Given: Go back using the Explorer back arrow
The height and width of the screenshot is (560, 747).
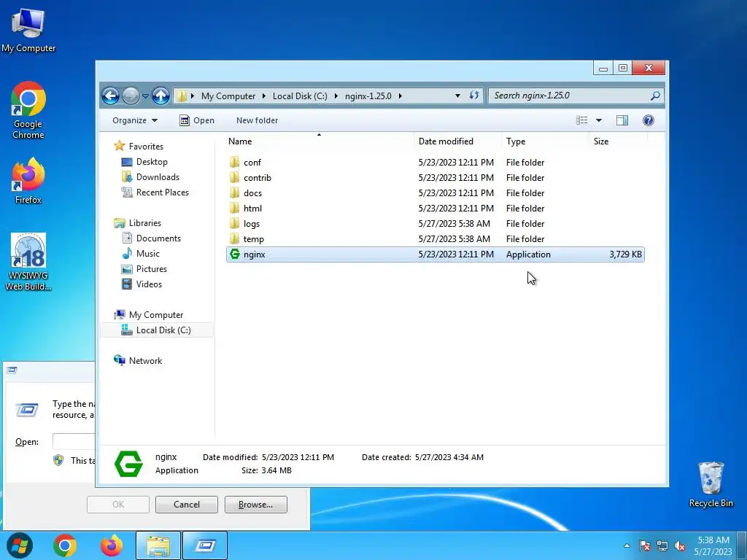Looking at the screenshot, I should [111, 96].
